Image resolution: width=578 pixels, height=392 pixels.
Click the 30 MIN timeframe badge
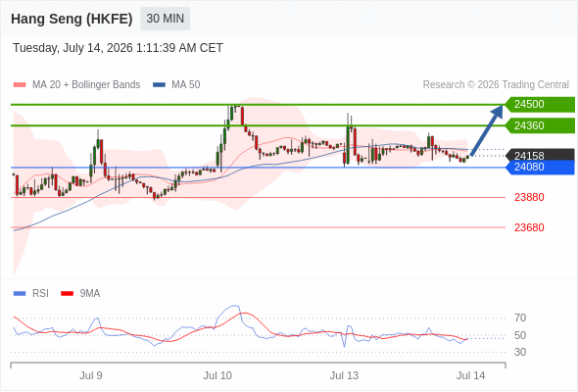(166, 19)
